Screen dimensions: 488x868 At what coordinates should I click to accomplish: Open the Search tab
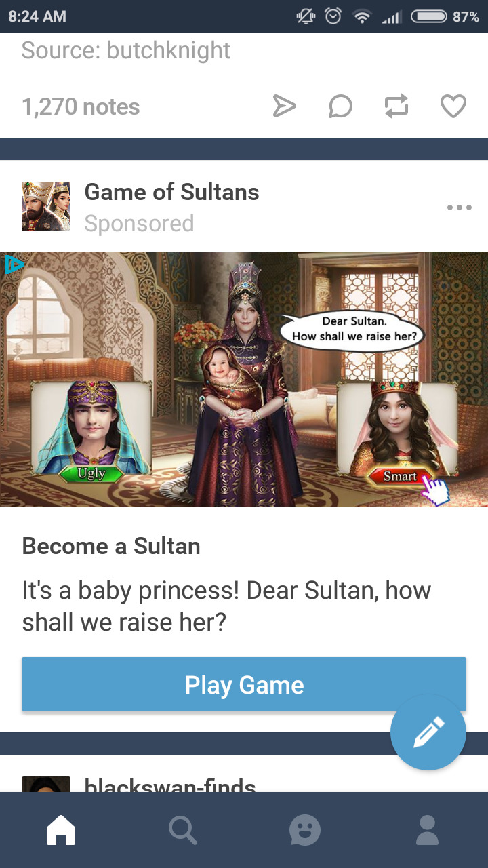click(x=183, y=830)
